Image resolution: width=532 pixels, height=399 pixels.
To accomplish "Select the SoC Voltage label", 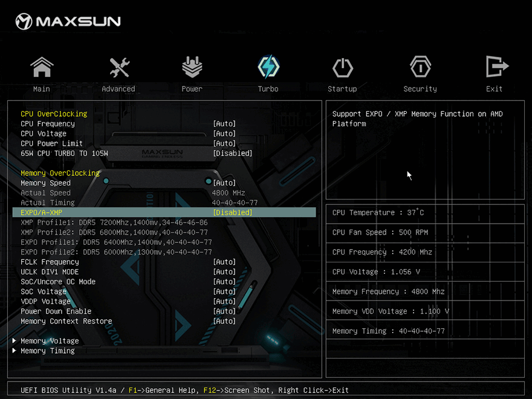I will click(x=44, y=291).
